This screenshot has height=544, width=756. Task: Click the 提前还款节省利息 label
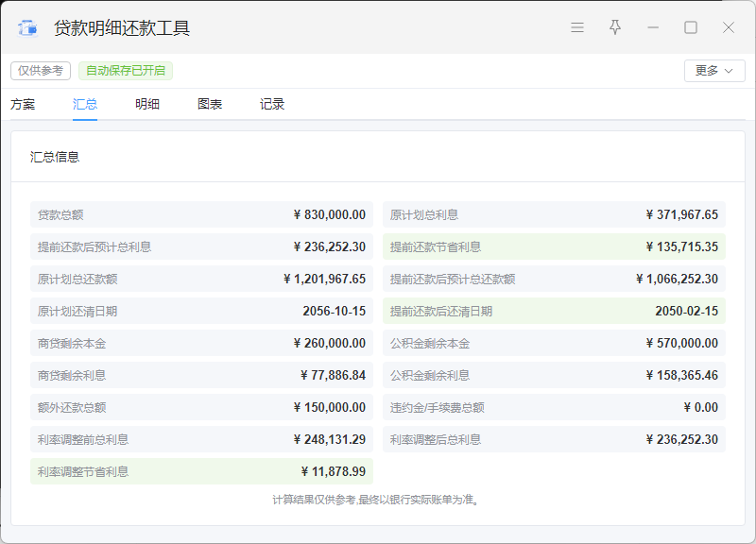(436, 247)
